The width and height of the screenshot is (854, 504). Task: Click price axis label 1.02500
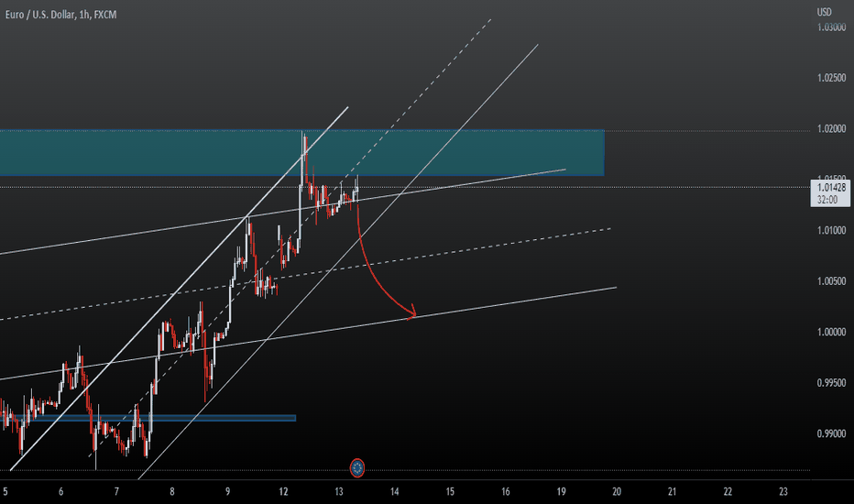click(x=832, y=78)
